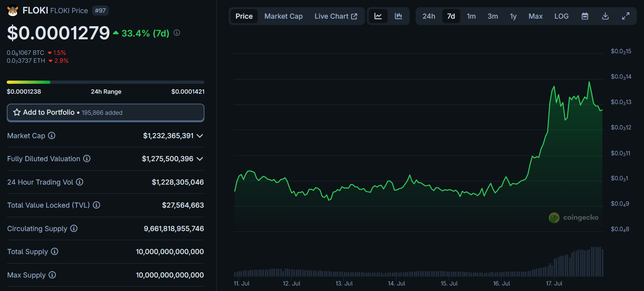Screen dimensions: 644x291
Task: Open the calendar date range picker
Action: pyautogui.click(x=585, y=16)
